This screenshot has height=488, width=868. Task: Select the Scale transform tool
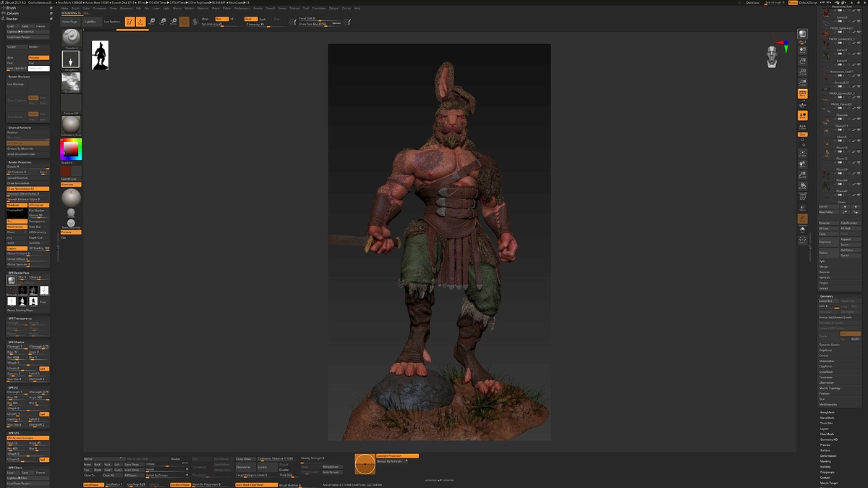pyautogui.click(x=162, y=22)
